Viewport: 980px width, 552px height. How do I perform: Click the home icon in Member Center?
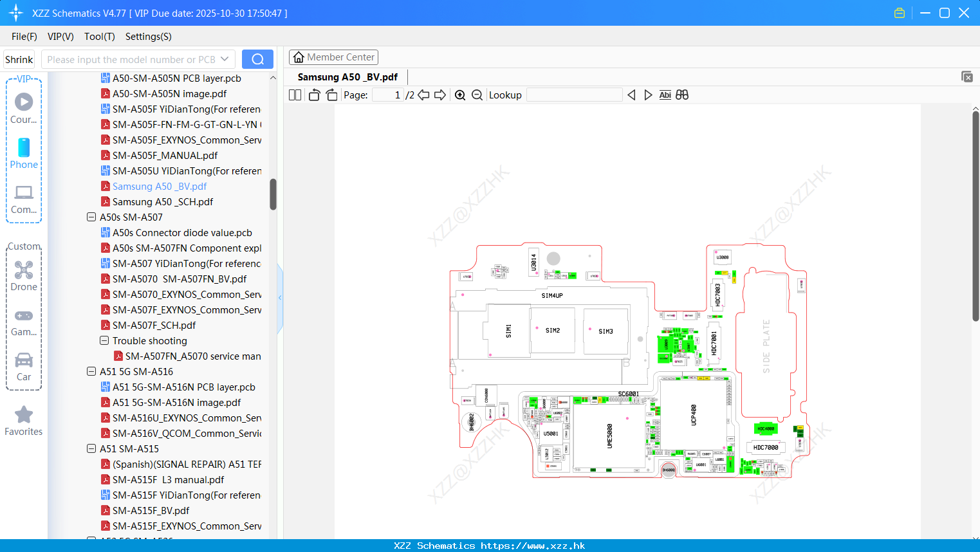coord(299,57)
